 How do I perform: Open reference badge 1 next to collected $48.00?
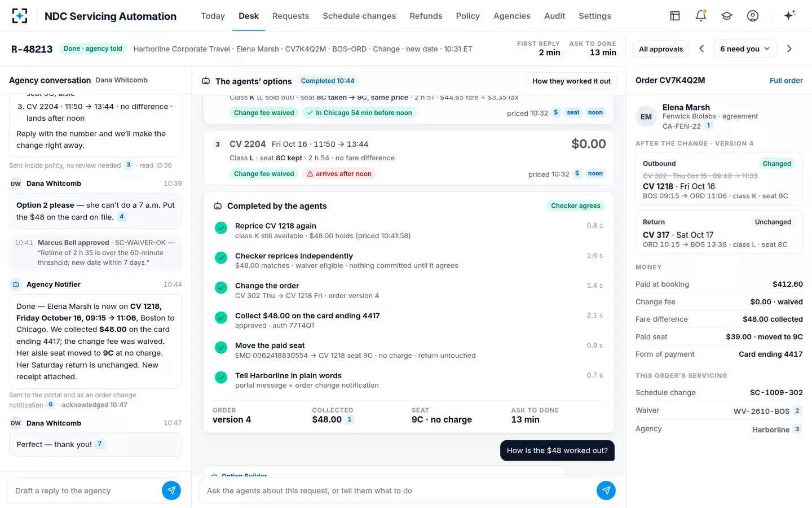(x=350, y=419)
